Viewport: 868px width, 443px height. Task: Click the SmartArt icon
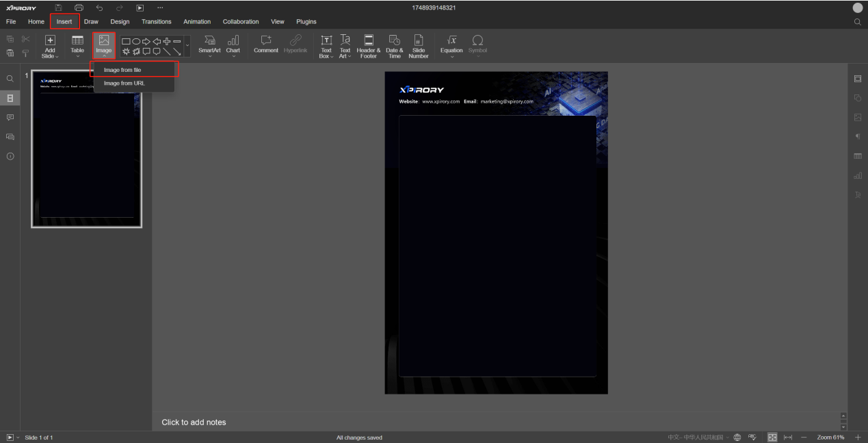coord(209,41)
